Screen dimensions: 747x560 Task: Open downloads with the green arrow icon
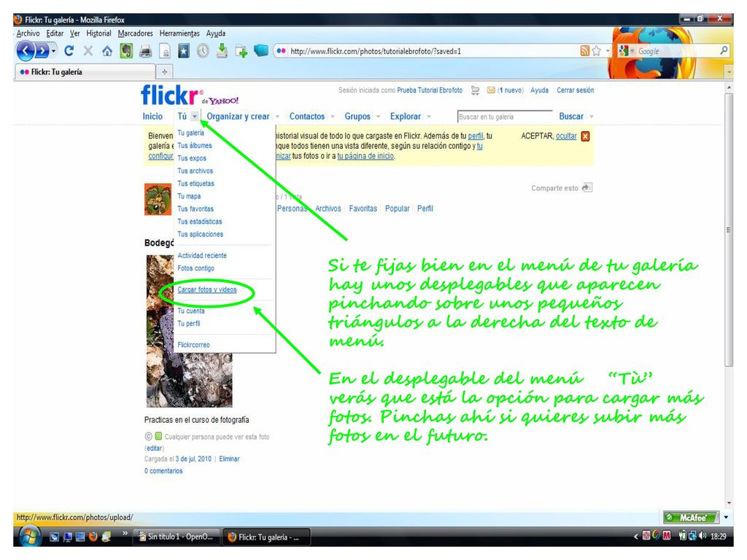pos(222,50)
